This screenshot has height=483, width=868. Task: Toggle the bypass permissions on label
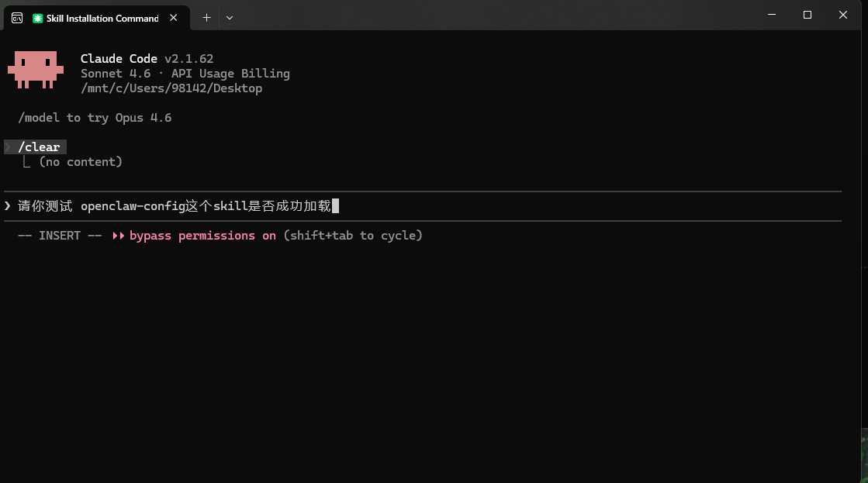[x=202, y=236]
